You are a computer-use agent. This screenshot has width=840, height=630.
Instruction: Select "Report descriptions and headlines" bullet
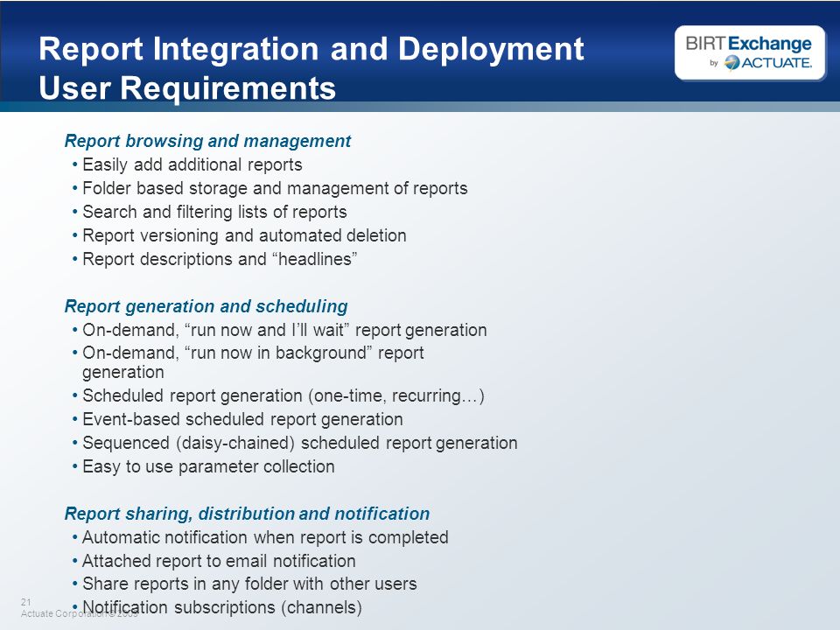tap(220, 259)
